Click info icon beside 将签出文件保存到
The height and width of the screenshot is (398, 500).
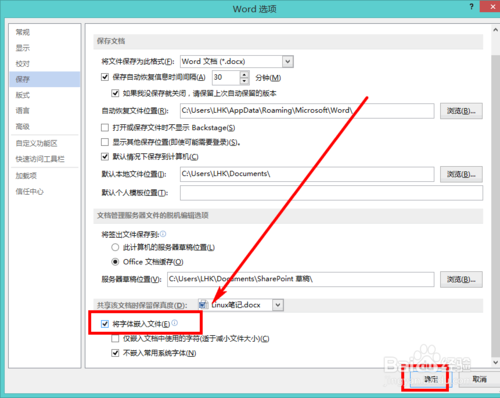point(163,234)
